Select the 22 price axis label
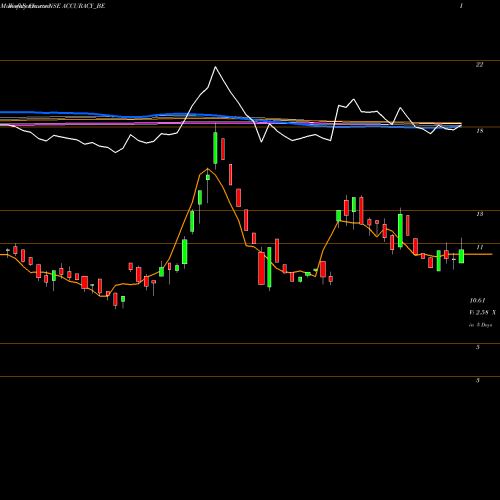Image resolution: width=500 pixels, height=500 pixels. pos(479,65)
